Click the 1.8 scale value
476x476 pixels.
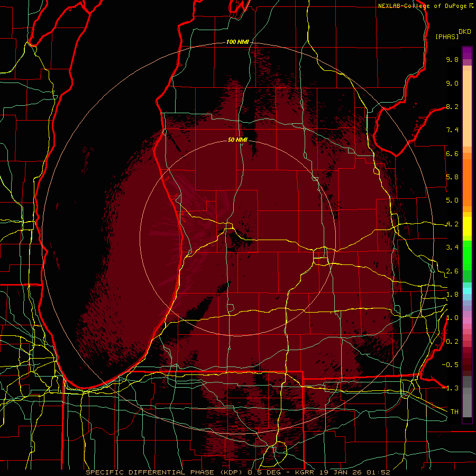pyautogui.click(x=452, y=295)
